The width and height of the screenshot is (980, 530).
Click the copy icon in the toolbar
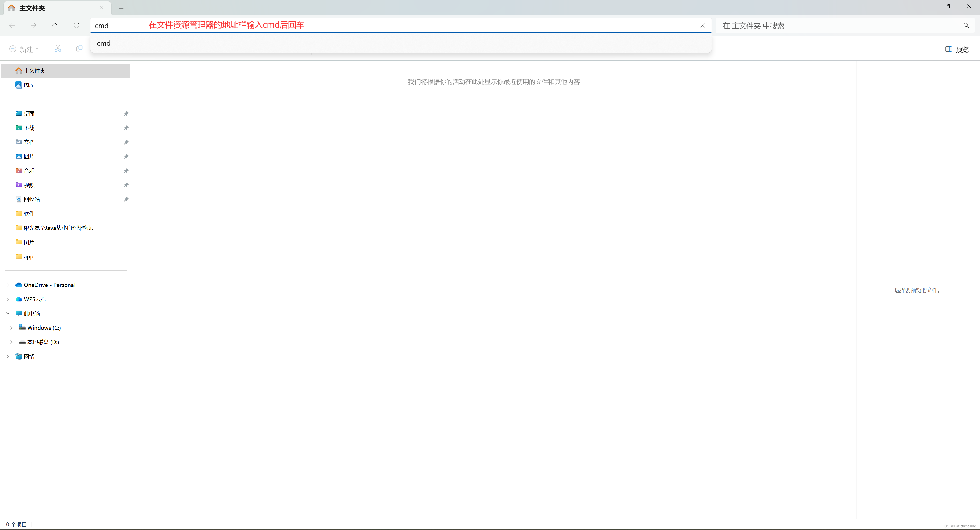pos(79,49)
